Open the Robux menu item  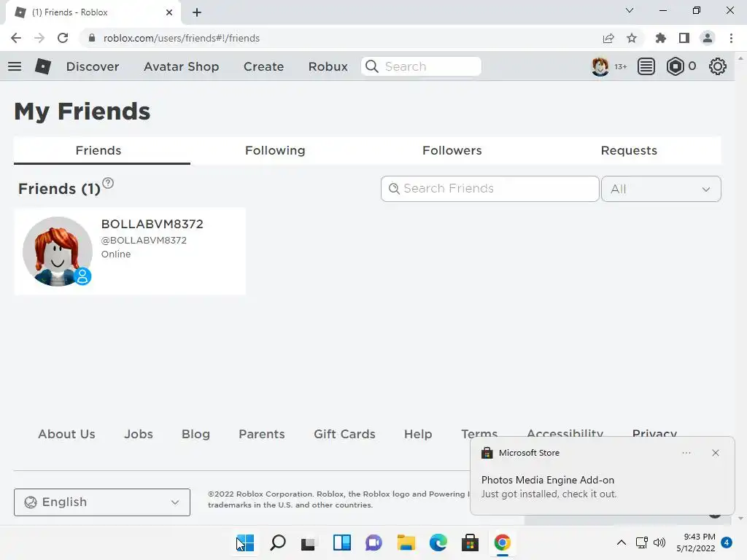328,66
